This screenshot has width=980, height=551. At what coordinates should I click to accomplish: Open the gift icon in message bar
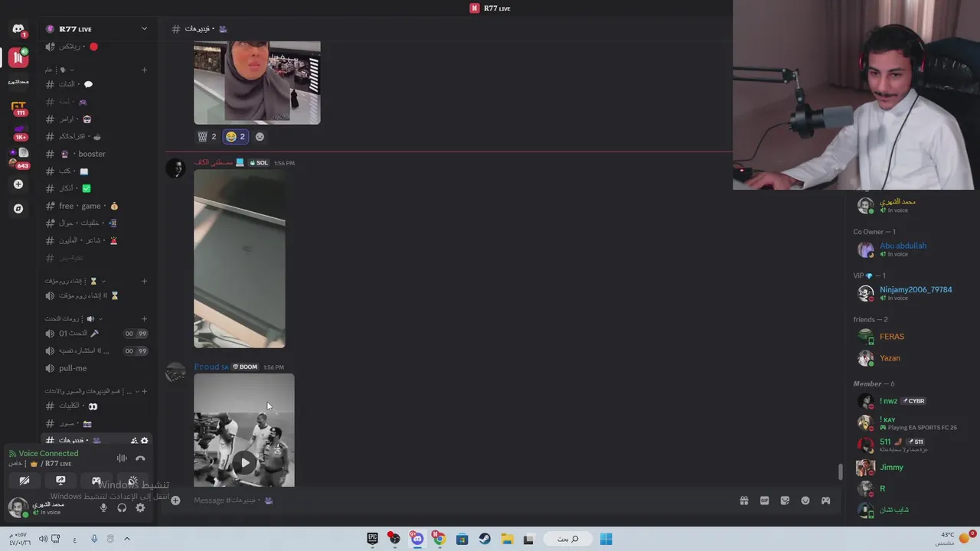coord(743,500)
